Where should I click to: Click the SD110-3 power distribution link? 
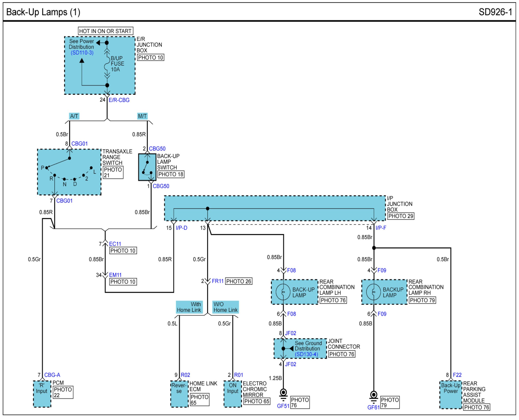coord(82,53)
